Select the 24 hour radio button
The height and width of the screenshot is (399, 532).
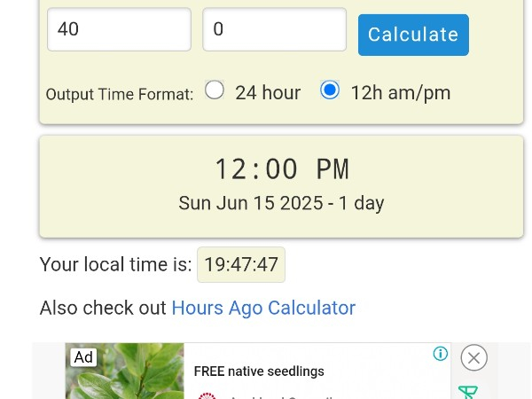(x=215, y=90)
